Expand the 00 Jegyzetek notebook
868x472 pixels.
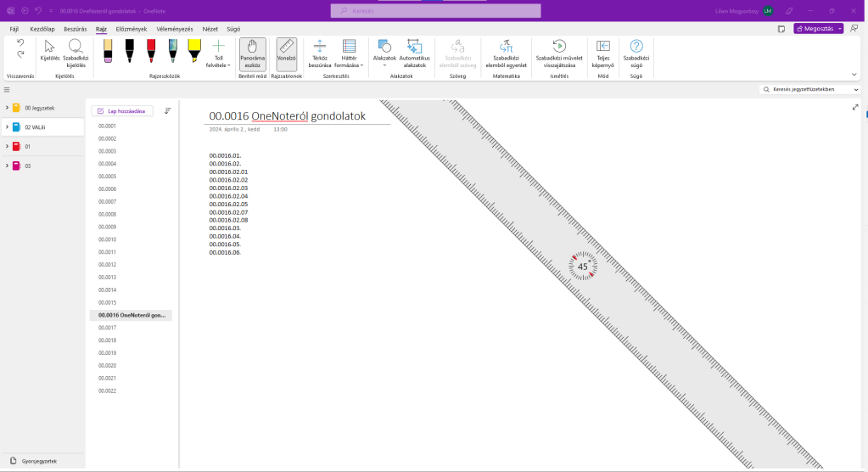coord(8,108)
